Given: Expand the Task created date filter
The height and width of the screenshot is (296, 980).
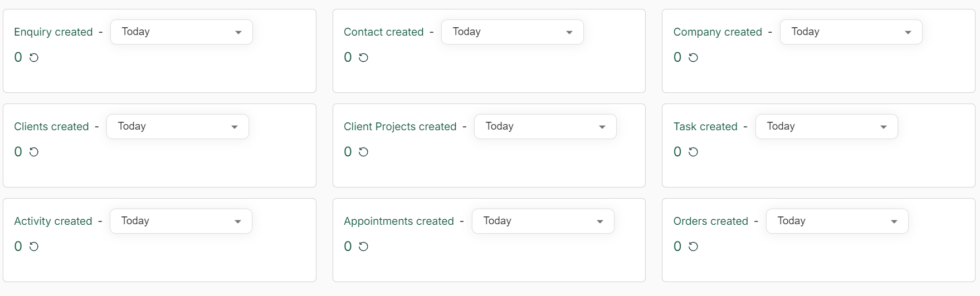Looking at the screenshot, I should click(826, 127).
